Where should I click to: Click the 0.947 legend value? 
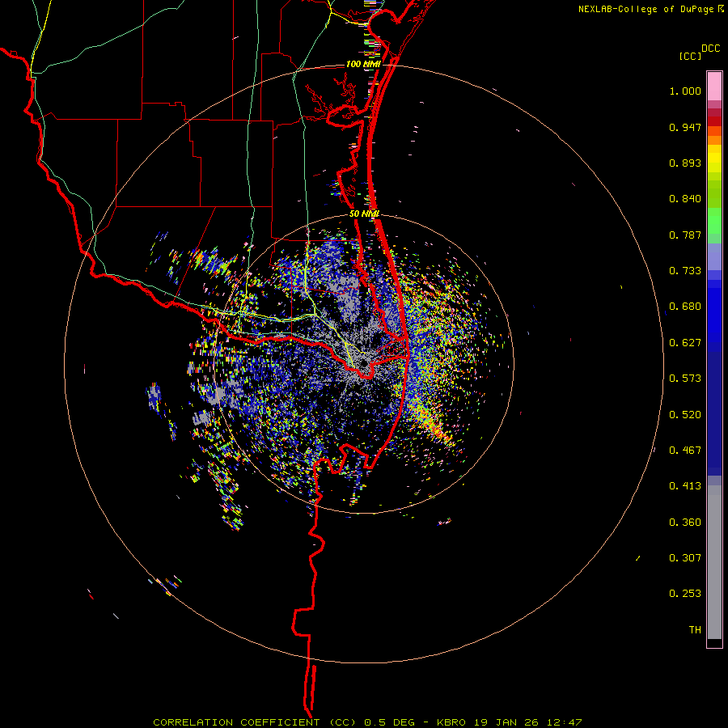685,127
